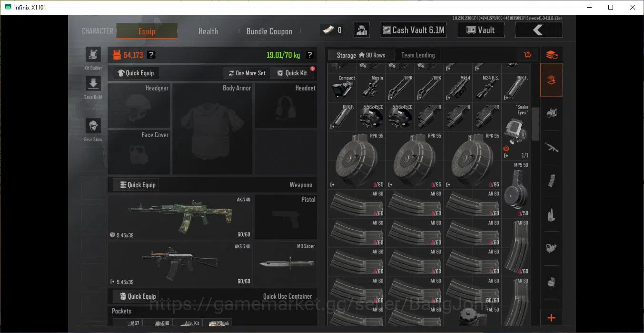This screenshot has height=333, width=644.
Task: Open the operator portrait icon near Cash Vault
Action: (362, 30)
